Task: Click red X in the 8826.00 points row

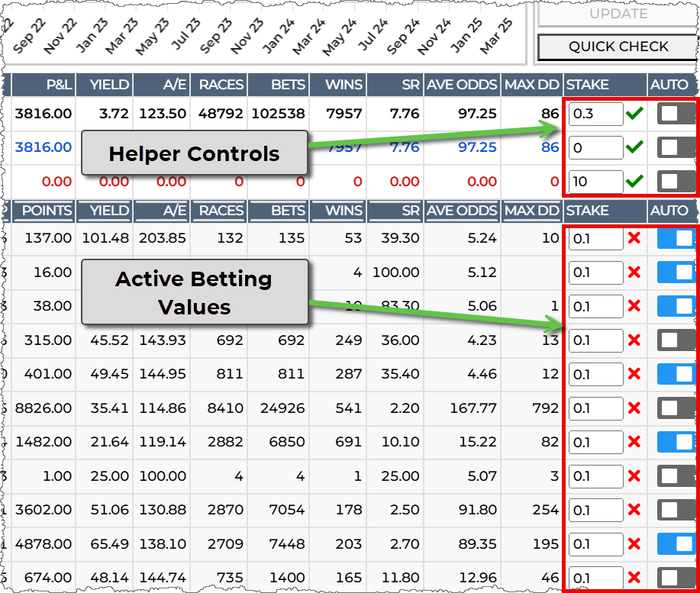Action: [634, 408]
